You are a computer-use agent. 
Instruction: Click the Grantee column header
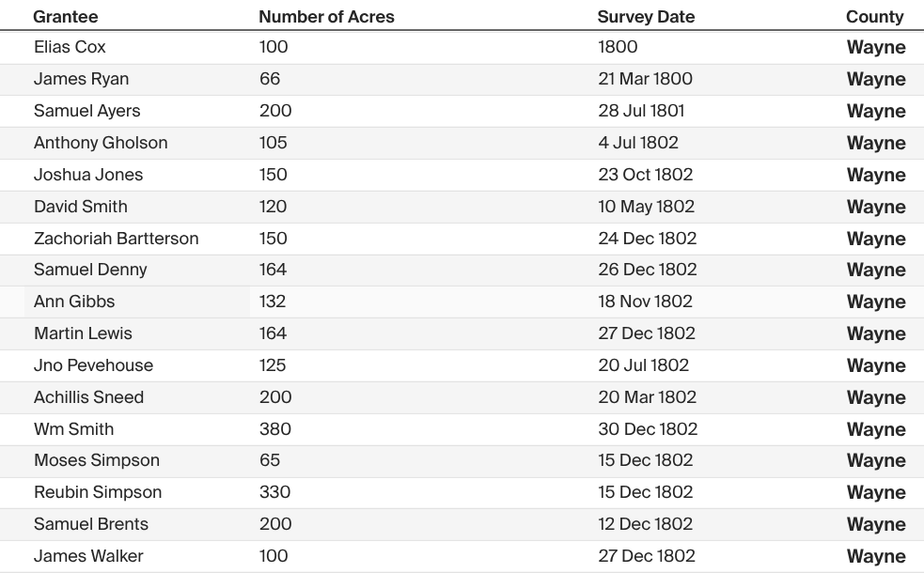(x=65, y=17)
